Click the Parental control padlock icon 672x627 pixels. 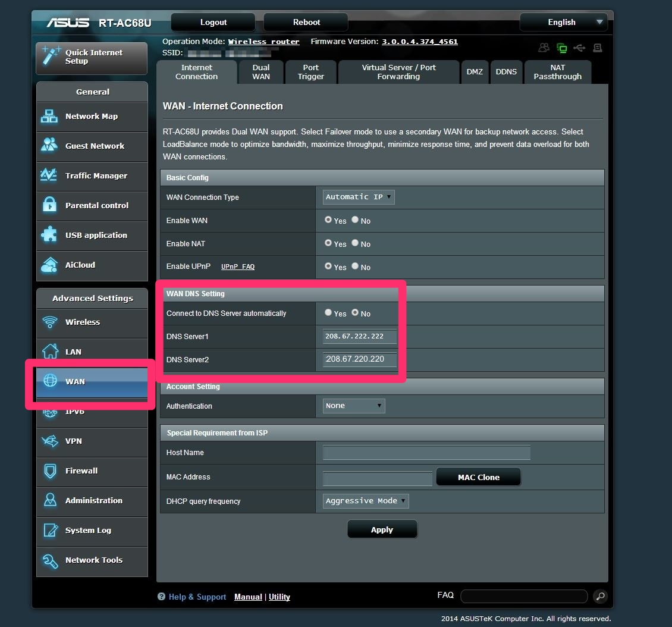[50, 205]
